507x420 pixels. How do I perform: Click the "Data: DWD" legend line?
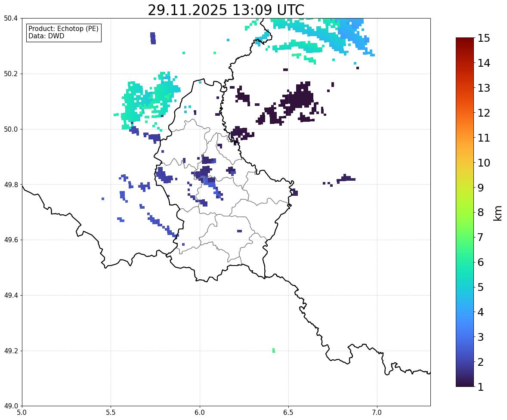point(46,36)
